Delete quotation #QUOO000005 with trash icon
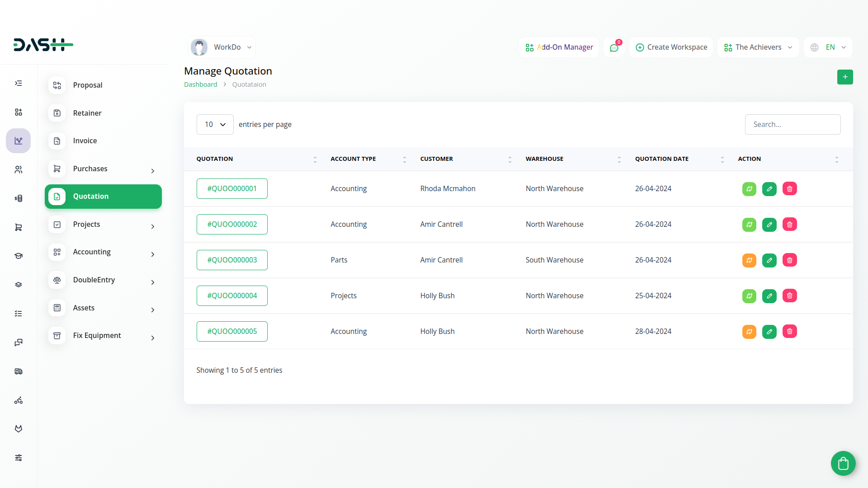 (x=789, y=332)
